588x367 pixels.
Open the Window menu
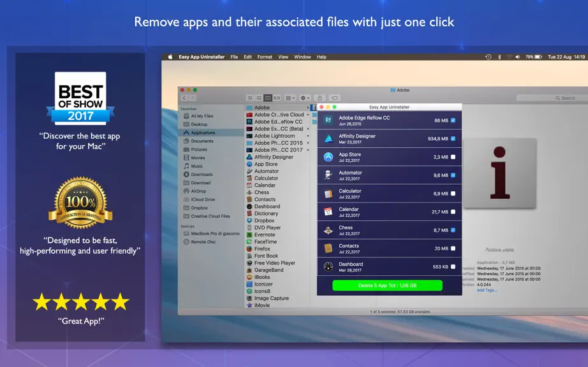(302, 57)
